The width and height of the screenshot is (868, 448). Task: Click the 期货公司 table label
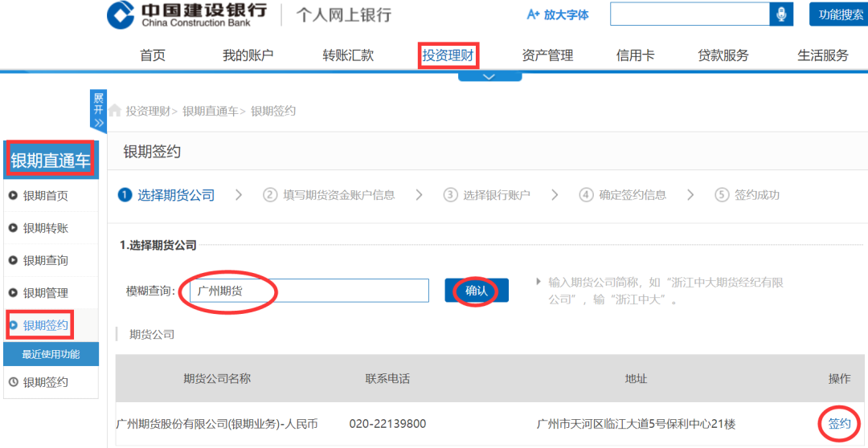pos(152,334)
